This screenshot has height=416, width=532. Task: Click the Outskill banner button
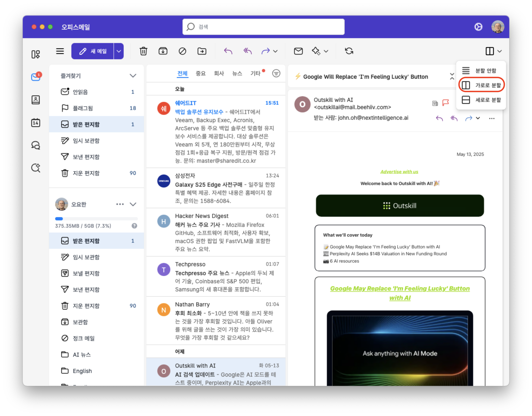click(x=400, y=206)
